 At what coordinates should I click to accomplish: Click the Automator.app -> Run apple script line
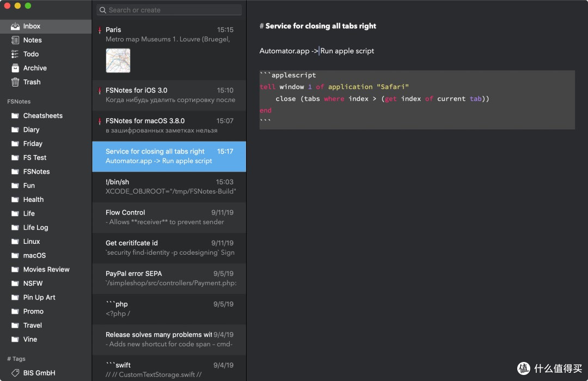coord(316,51)
